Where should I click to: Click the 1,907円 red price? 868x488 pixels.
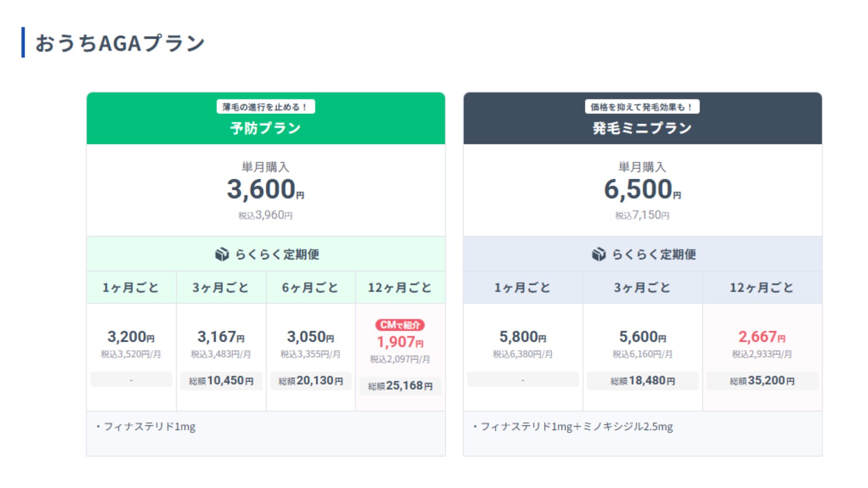click(x=400, y=342)
